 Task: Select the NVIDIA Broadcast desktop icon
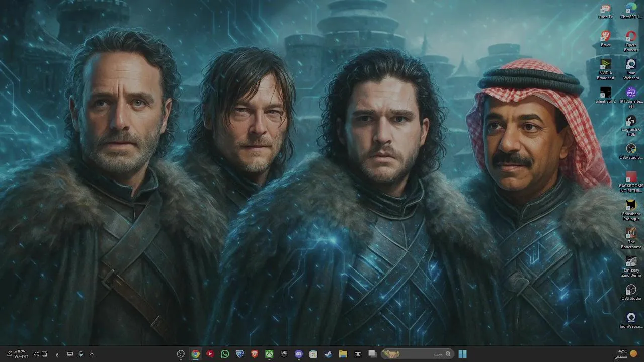click(605, 69)
